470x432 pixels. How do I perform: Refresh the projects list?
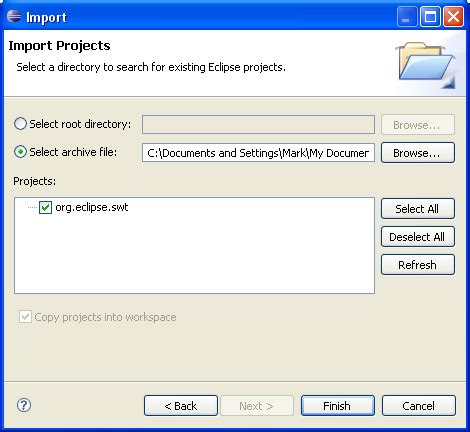point(418,265)
